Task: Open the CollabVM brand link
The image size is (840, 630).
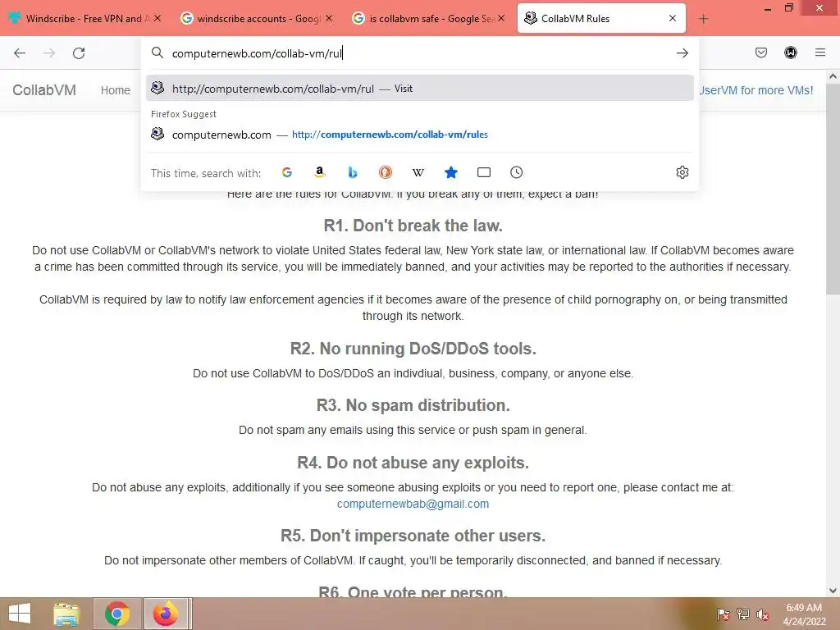Action: pos(44,90)
